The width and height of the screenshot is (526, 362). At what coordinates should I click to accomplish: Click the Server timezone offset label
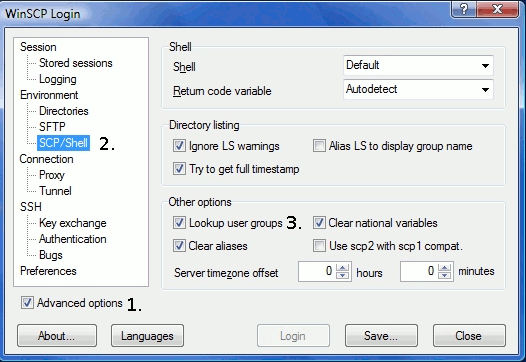226,273
